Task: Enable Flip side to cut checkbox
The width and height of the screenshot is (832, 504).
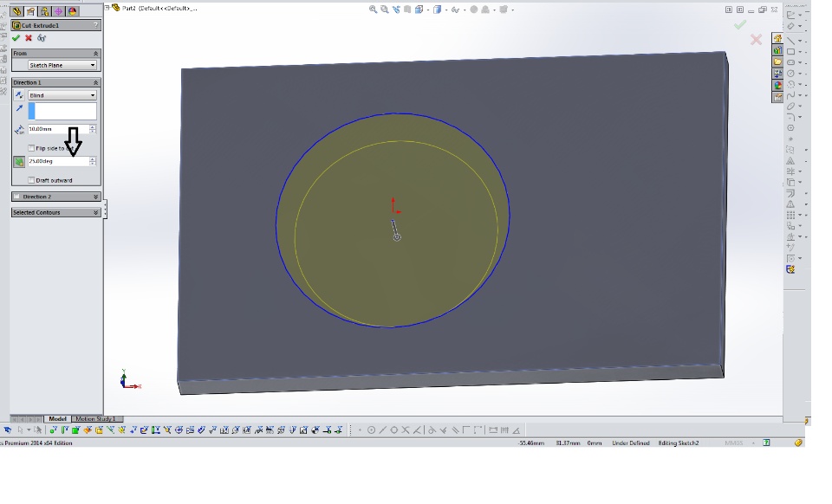Action: point(31,148)
